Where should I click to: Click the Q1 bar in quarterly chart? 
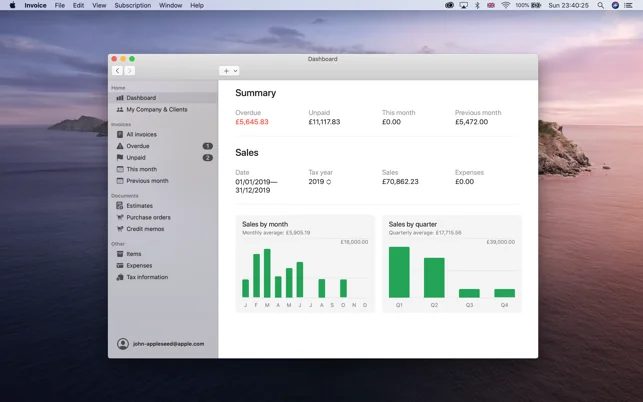[399, 272]
